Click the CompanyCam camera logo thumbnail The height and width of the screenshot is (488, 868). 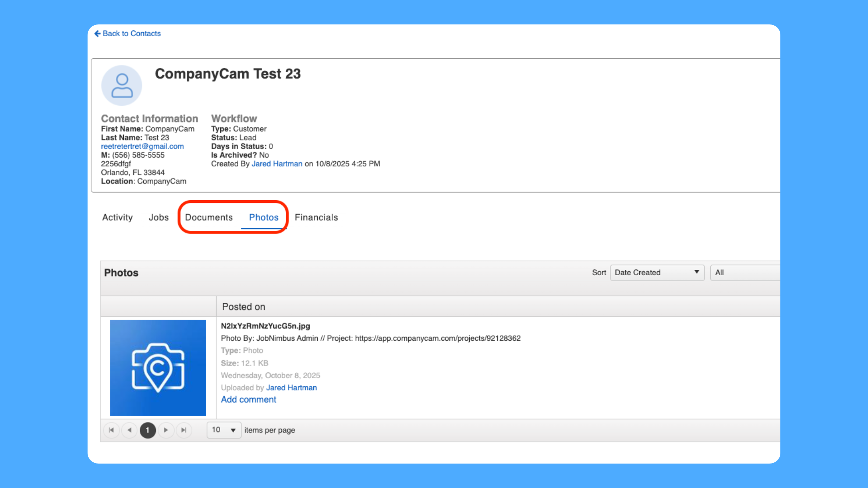158,367
